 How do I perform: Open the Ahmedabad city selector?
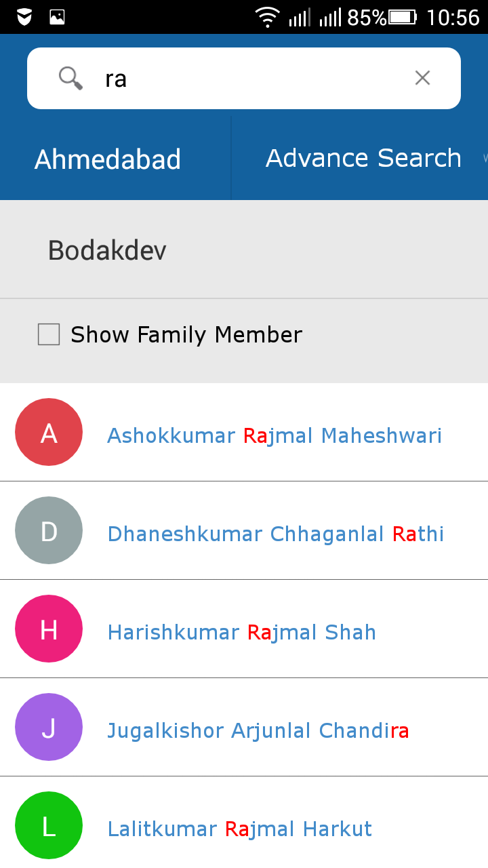tap(108, 159)
